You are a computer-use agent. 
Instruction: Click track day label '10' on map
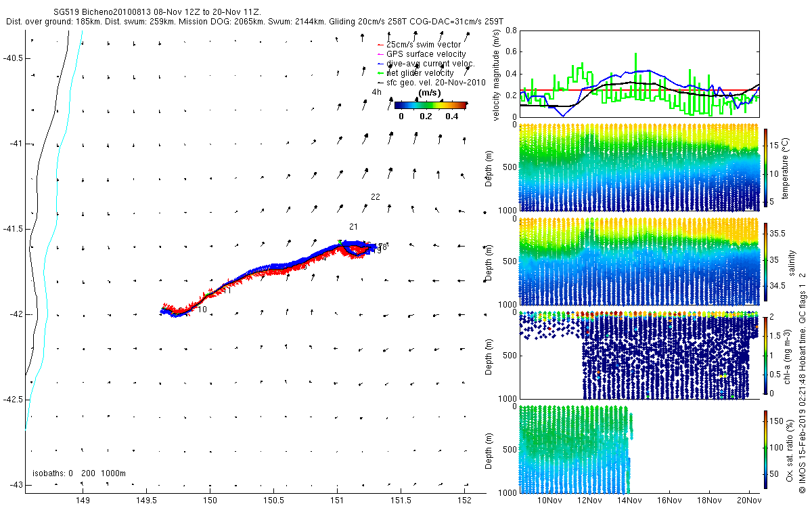coord(202,310)
